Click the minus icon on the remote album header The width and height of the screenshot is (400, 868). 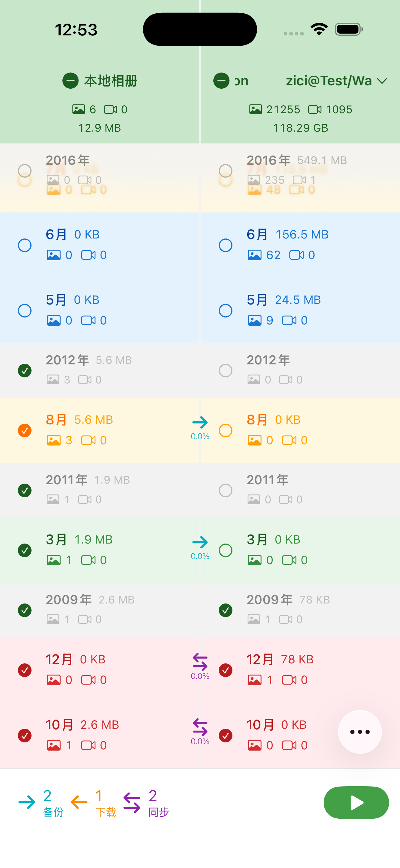click(x=221, y=81)
